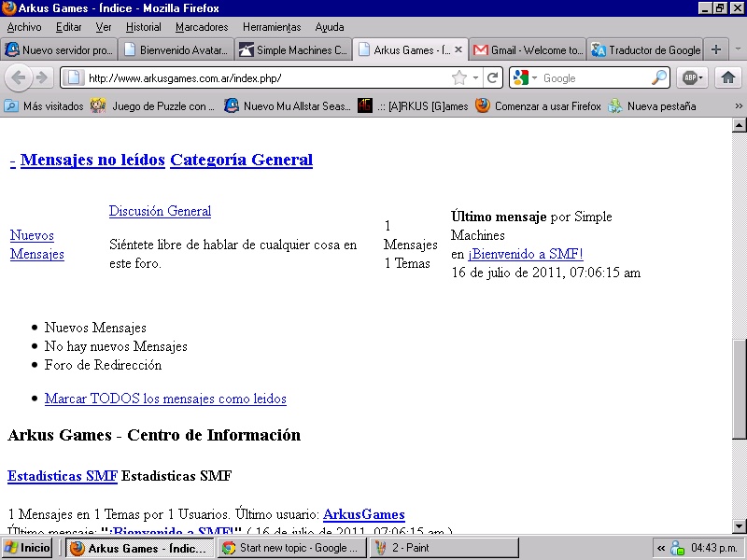Switch to Nuevo servidor pro tab

click(x=59, y=49)
